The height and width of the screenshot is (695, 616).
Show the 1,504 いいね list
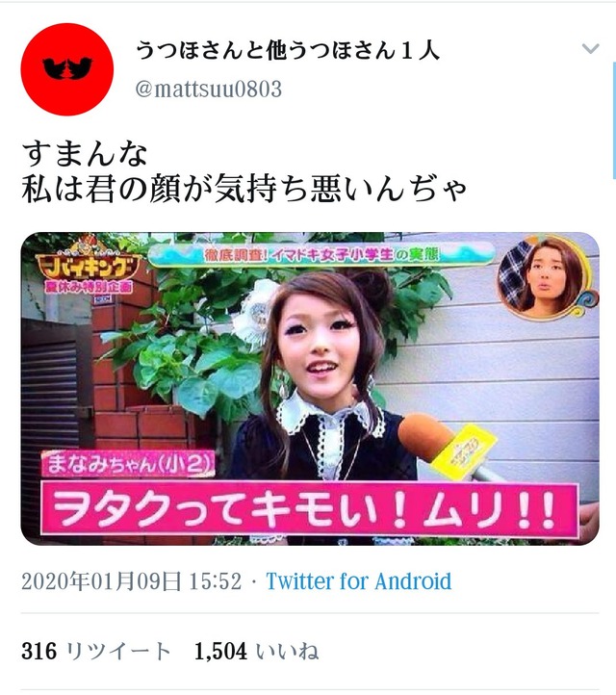click(256, 651)
